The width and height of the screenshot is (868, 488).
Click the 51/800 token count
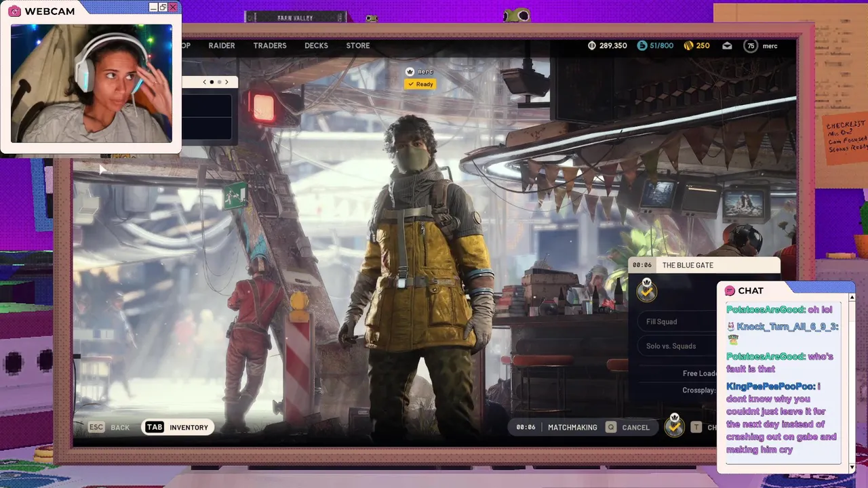point(661,45)
